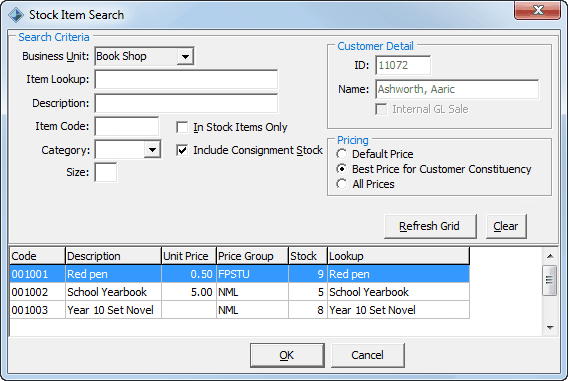Dismiss dialog with Cancel button

tap(368, 355)
